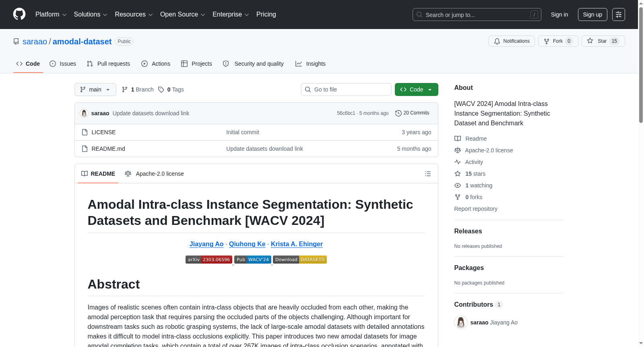Click the Sign up button
Image resolution: width=644 pixels, height=347 pixels.
coord(592,15)
